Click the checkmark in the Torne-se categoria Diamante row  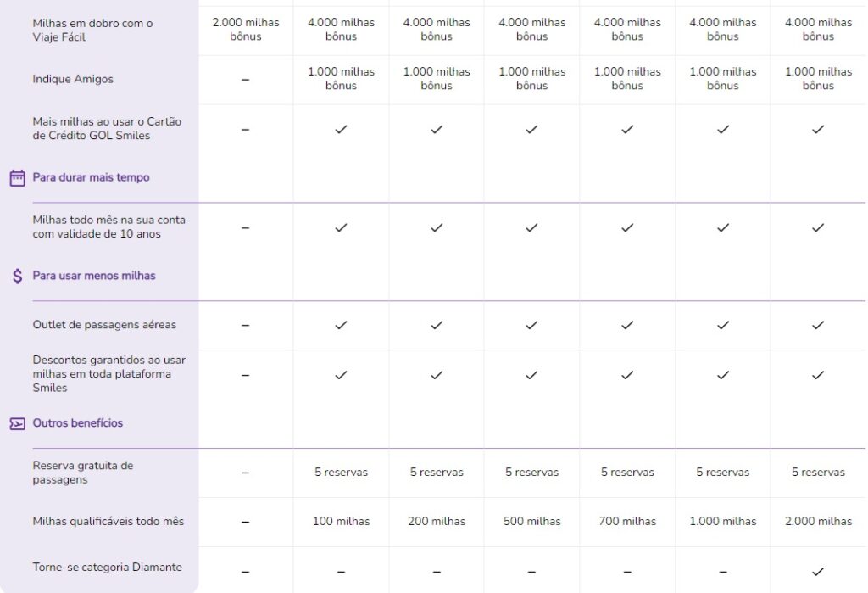818,572
